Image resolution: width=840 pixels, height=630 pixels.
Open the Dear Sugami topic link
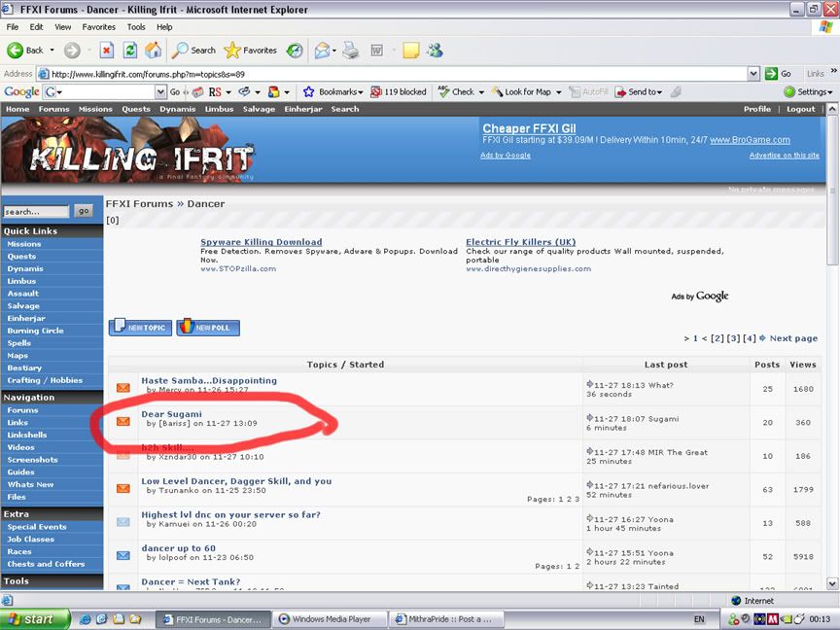point(171,414)
